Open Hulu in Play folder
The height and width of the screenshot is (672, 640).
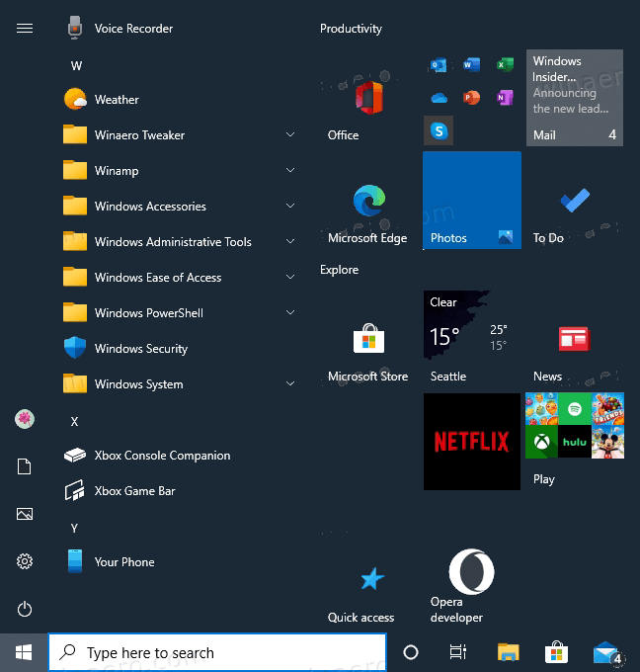575,442
